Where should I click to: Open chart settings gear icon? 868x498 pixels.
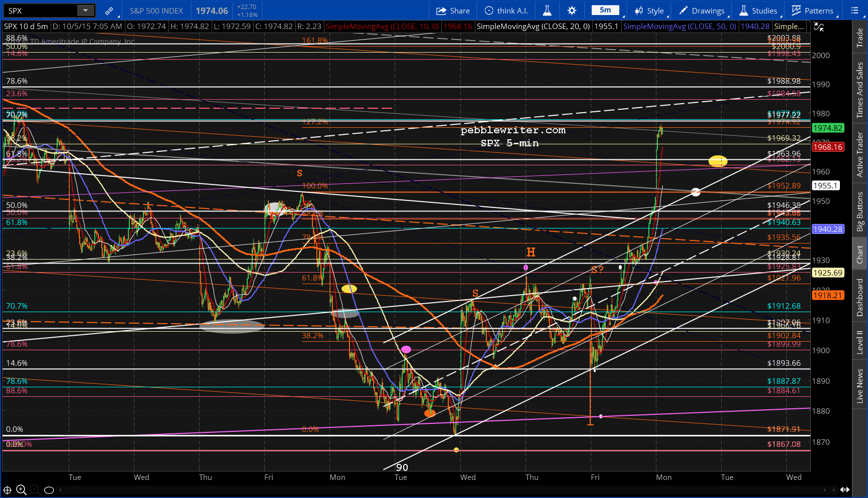[572, 11]
